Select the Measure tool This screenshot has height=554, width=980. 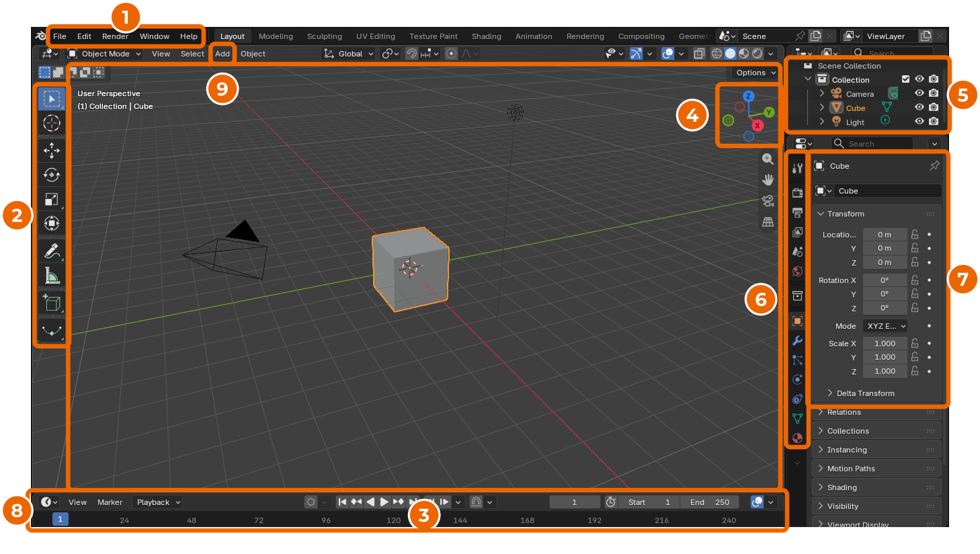click(x=52, y=275)
